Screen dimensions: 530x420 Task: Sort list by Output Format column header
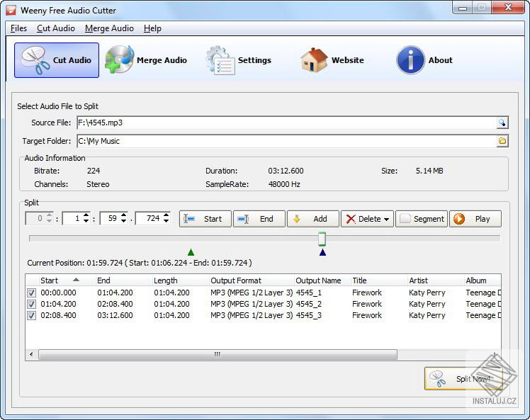pyautogui.click(x=252, y=280)
